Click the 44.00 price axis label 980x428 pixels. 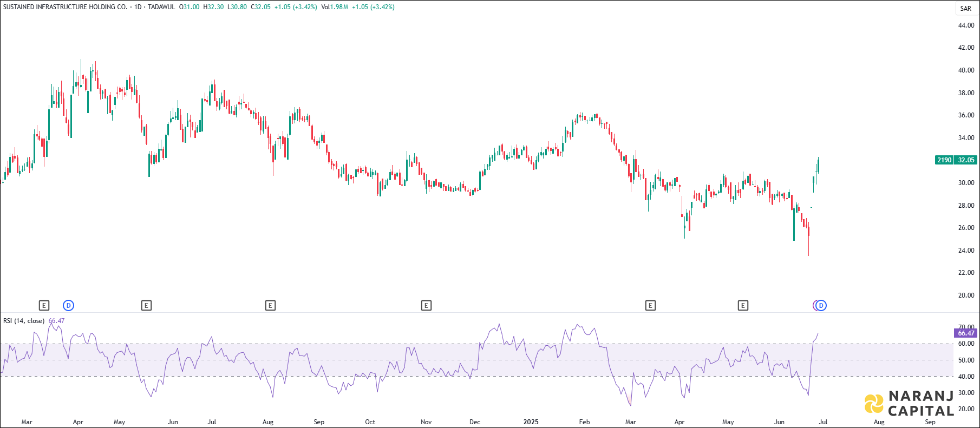click(x=966, y=25)
